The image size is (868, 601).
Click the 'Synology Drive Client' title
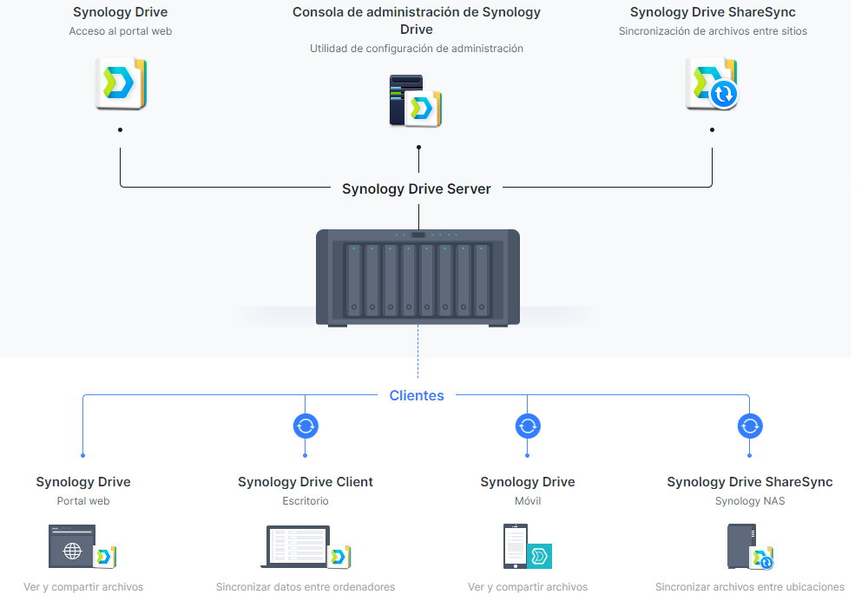click(x=306, y=482)
